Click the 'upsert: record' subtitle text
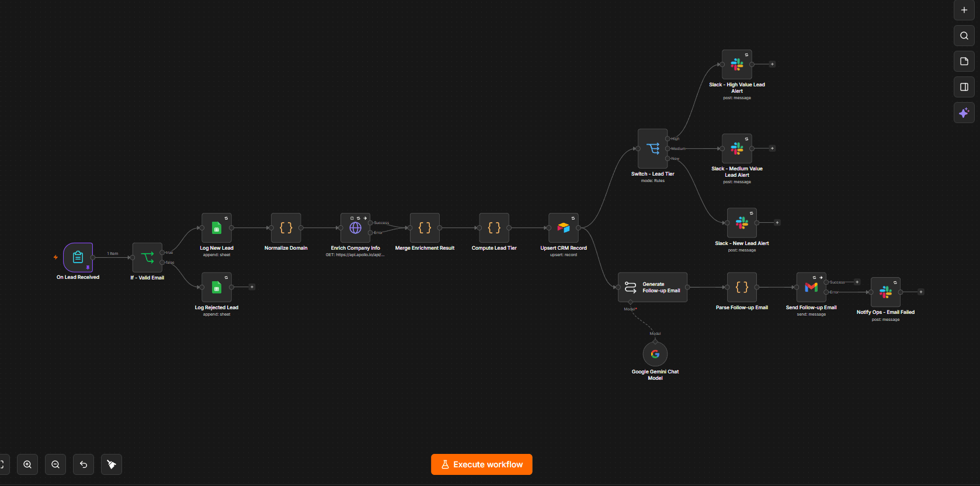980x486 pixels. point(564,255)
